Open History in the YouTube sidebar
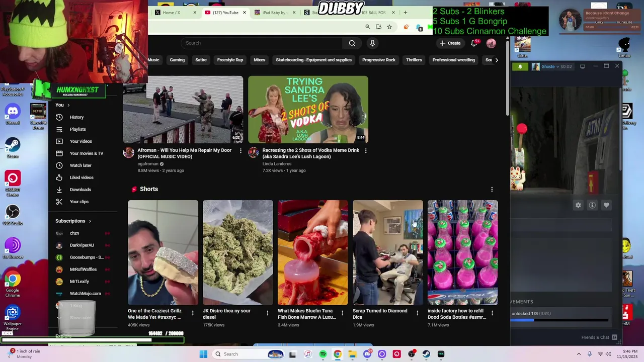Viewport: 644px width, 362px height. 76,117
